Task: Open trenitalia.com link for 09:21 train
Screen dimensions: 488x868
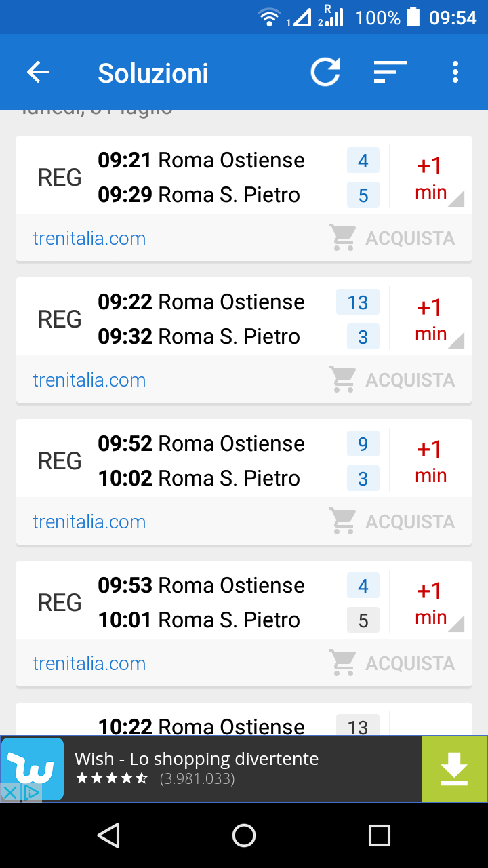Action: [x=89, y=238]
